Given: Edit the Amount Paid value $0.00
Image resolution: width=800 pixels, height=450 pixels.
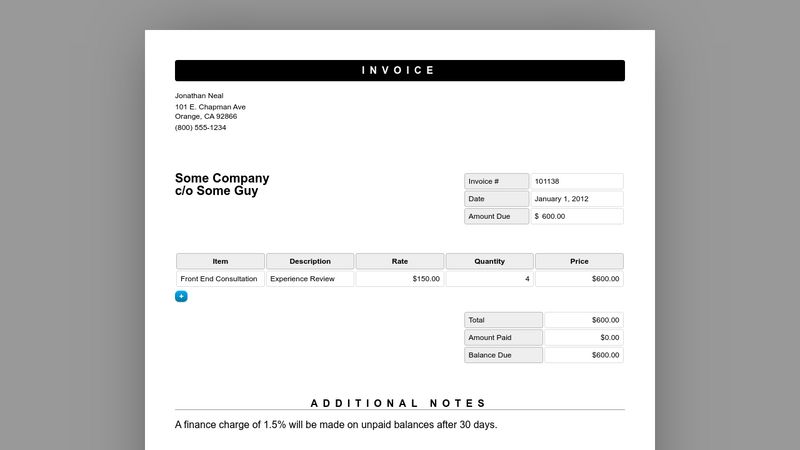Looking at the screenshot, I should [584, 338].
